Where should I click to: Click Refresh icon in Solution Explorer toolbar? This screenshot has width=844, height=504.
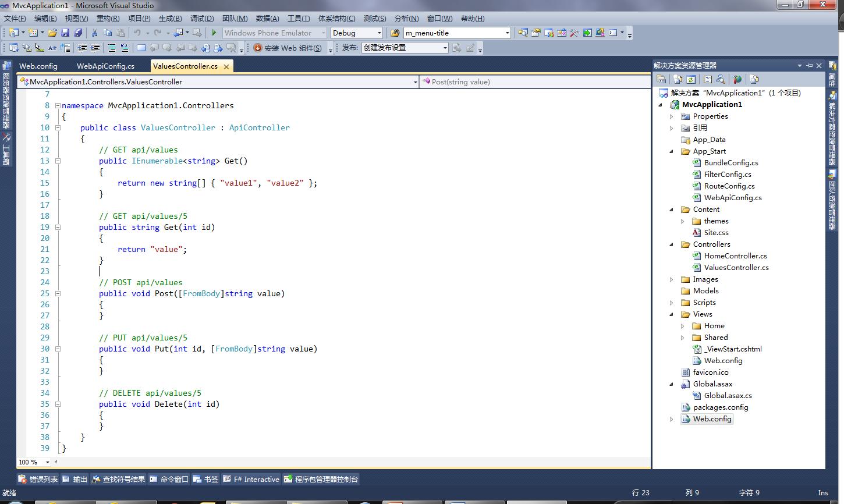(691, 80)
